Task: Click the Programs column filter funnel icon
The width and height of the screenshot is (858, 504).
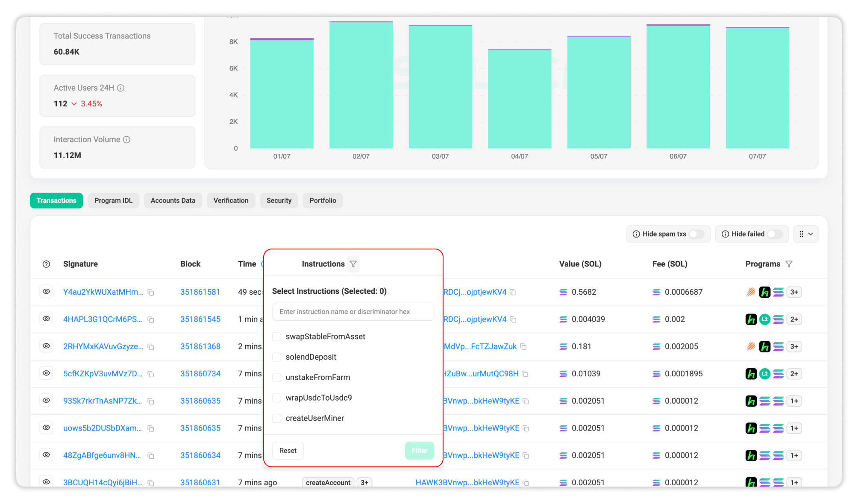Action: (789, 264)
